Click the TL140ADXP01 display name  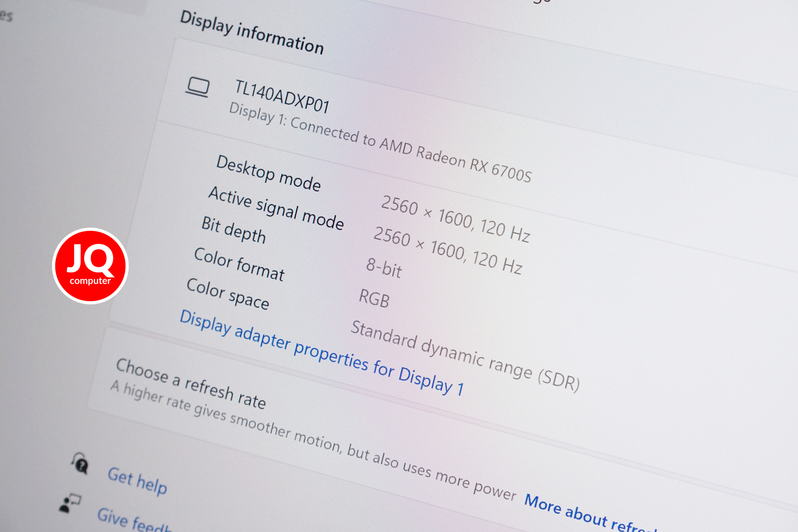pyautogui.click(x=282, y=96)
